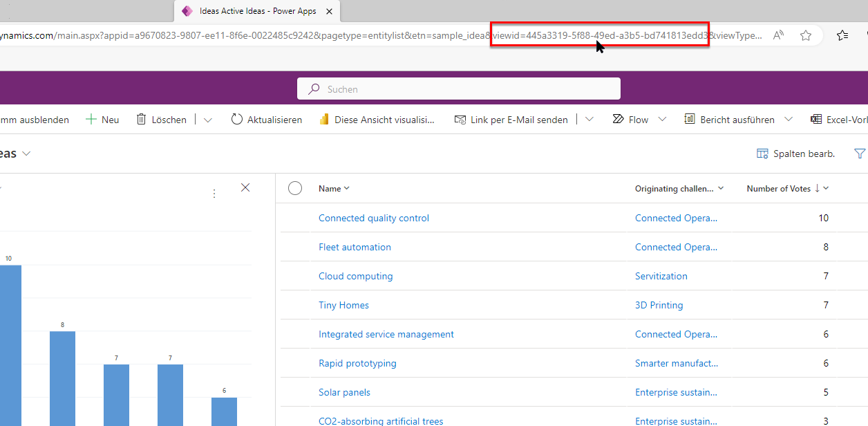Expand the Flow dropdown chevron
Viewport: 868px width, 426px height.
pos(662,120)
